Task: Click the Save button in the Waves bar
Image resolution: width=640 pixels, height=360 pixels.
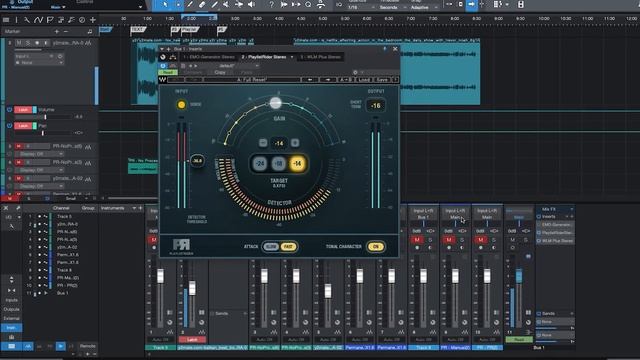Action: click(382, 80)
